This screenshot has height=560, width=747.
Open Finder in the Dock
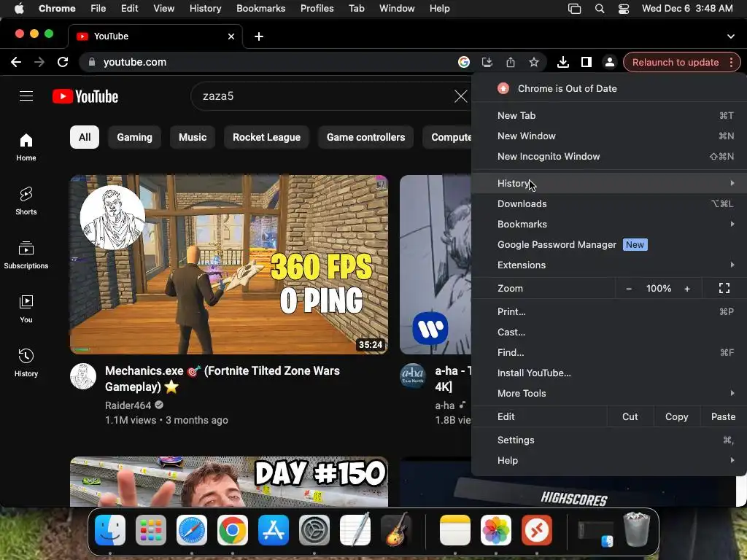(x=110, y=530)
